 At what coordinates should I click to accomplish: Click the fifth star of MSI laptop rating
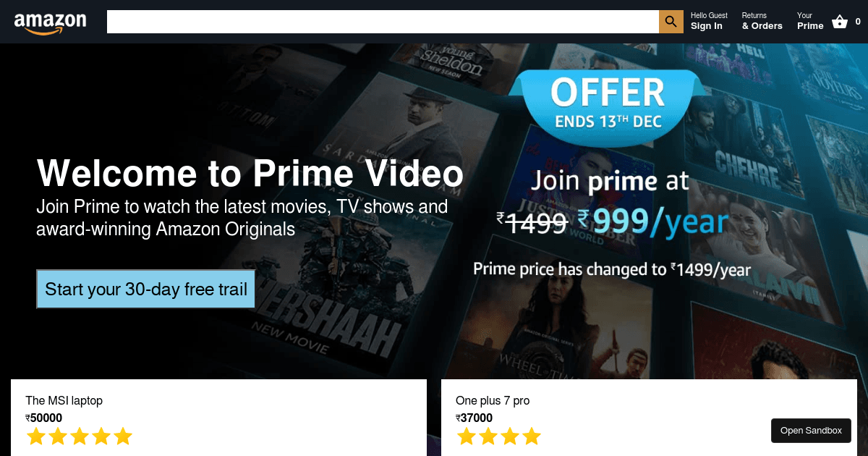tap(123, 436)
